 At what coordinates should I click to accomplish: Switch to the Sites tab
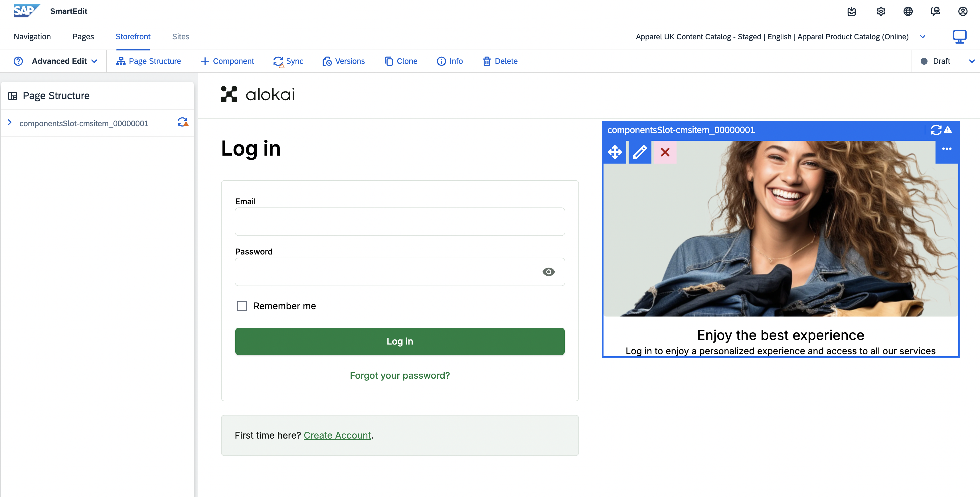[x=181, y=37]
